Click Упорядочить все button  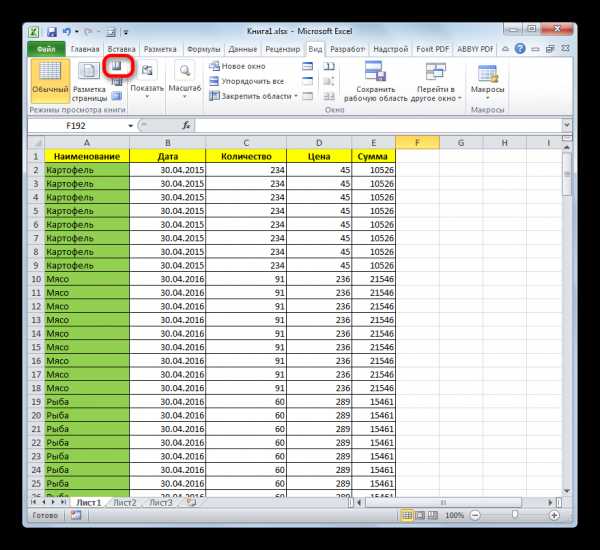pos(246,81)
